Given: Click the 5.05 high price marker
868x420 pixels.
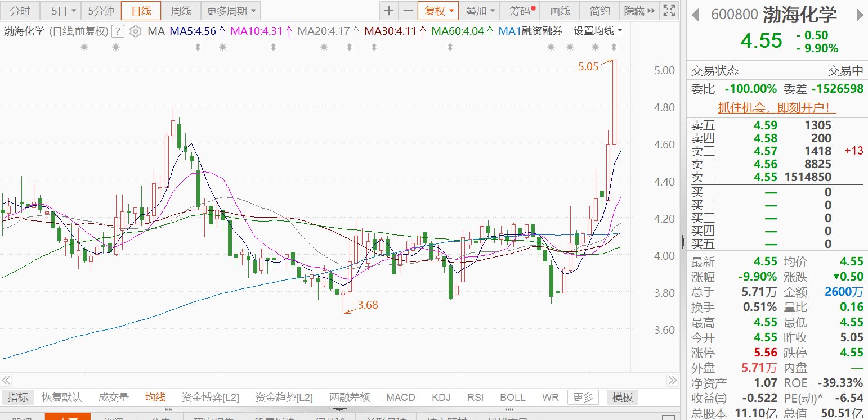Looking at the screenshot, I should [x=588, y=66].
